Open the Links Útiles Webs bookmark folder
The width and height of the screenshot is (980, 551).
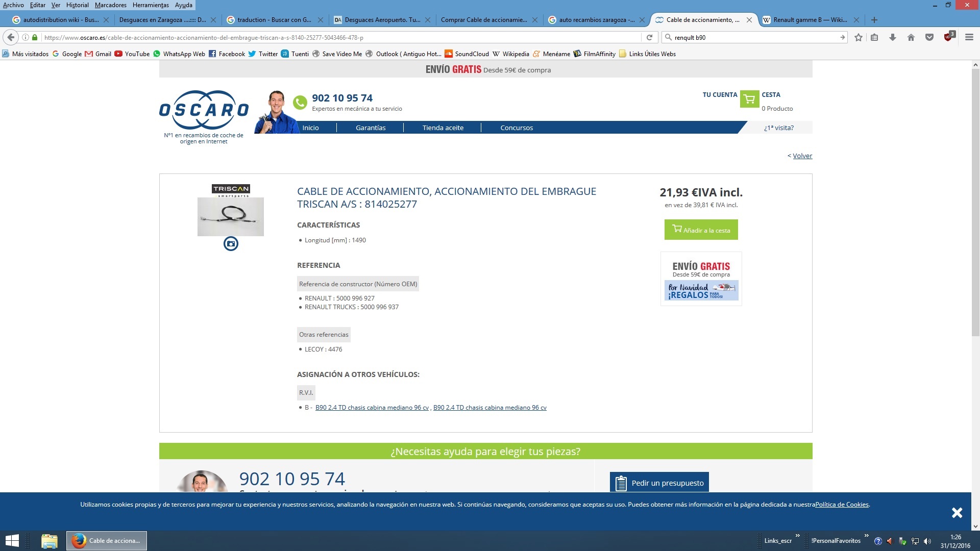click(x=647, y=54)
